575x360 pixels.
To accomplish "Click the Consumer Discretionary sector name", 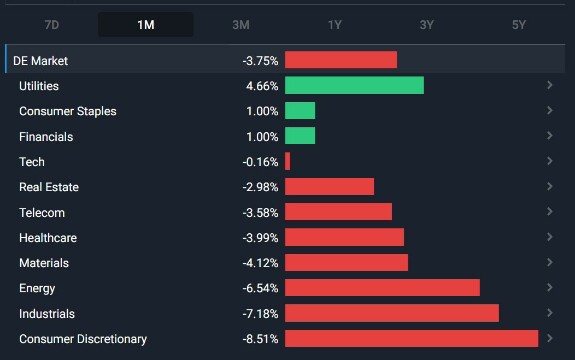I will (83, 339).
